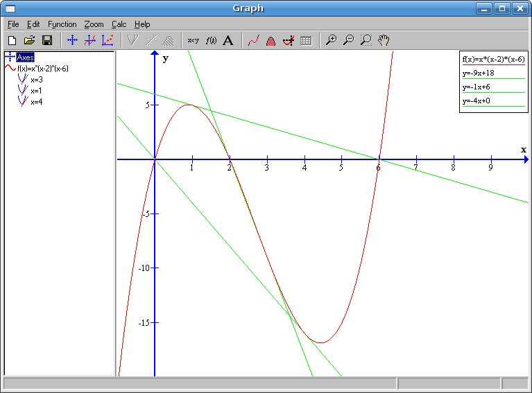Select Axes item in function list

click(26, 58)
